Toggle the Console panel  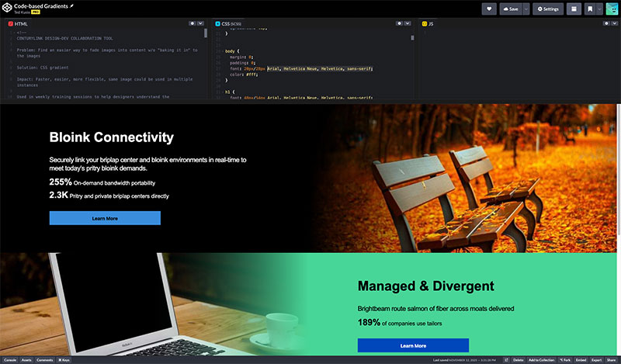coord(10,360)
